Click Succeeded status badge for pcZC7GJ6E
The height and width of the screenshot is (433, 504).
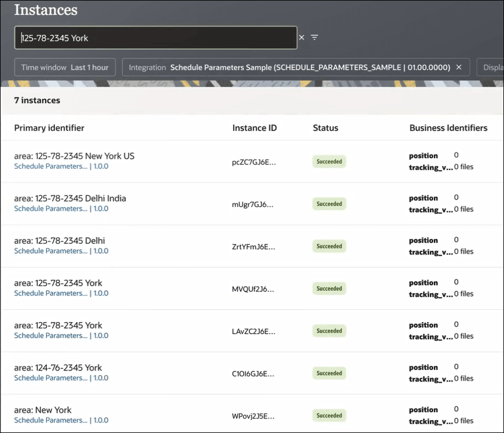[x=329, y=161]
